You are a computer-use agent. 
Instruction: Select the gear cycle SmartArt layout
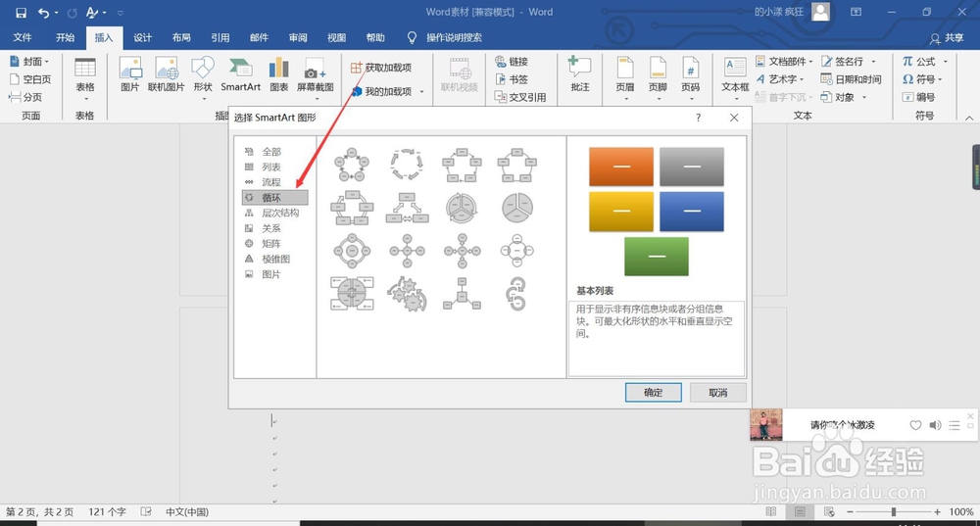click(x=407, y=294)
